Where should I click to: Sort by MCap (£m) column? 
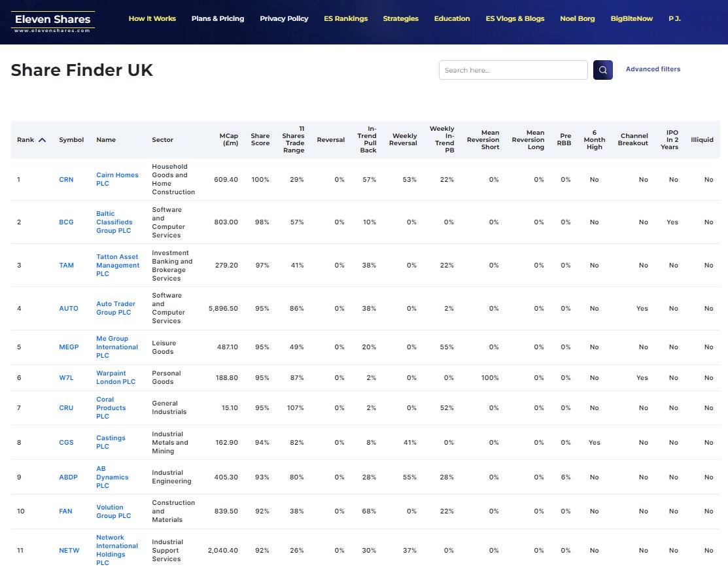click(x=229, y=139)
